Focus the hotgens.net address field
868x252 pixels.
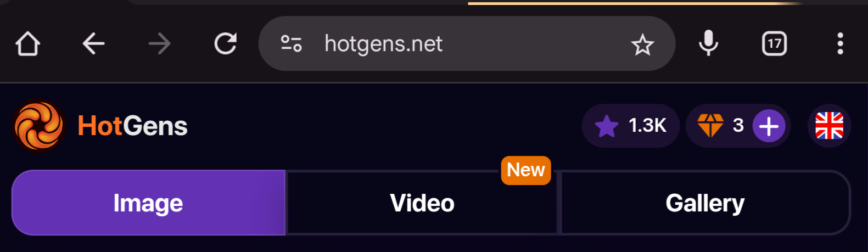(x=467, y=43)
